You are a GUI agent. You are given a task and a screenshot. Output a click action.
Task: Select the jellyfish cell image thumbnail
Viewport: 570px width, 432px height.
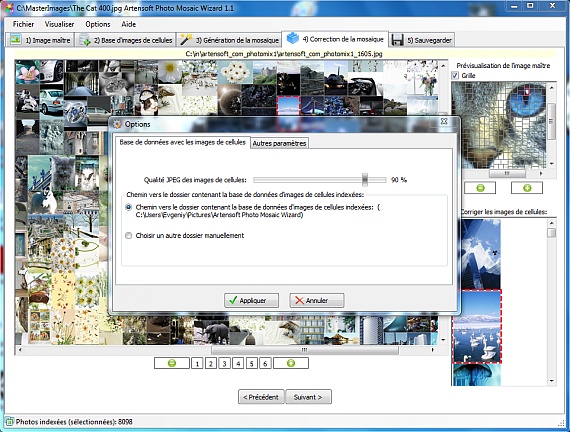pos(476,375)
